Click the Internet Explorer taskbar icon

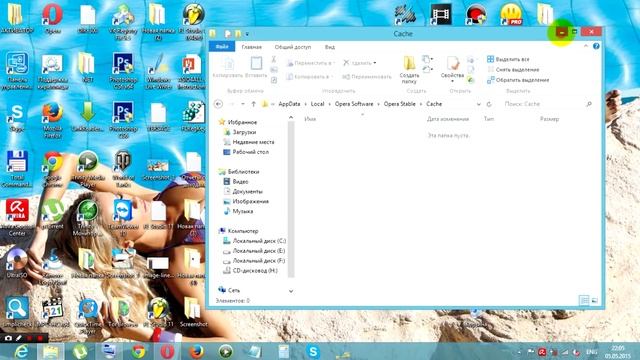point(21,351)
